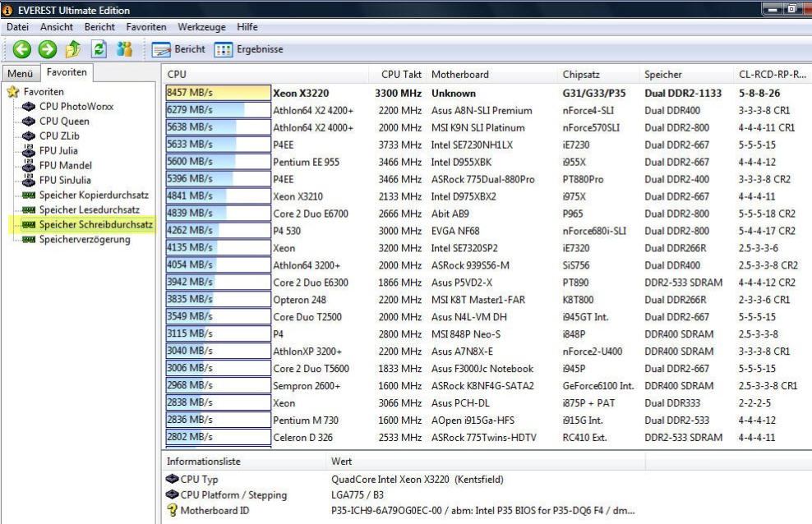Viewport: 812px width, 524px height.
Task: Click the 8457 MB/s result bar
Action: click(x=218, y=93)
